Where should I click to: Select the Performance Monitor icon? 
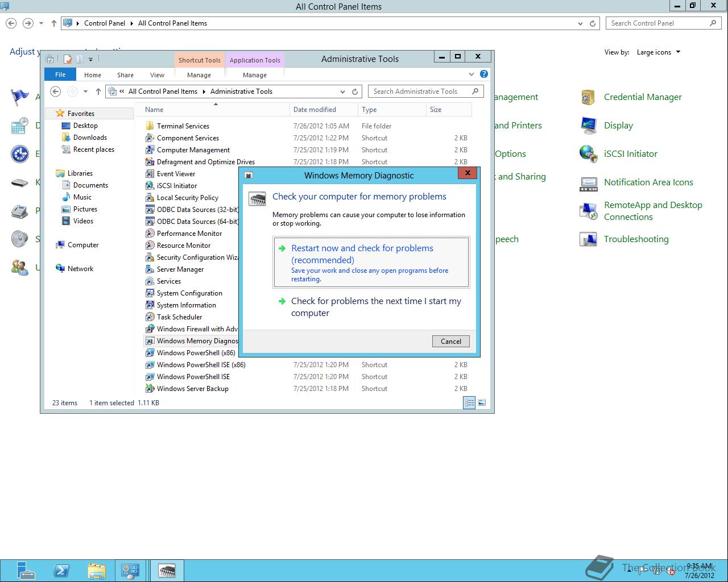click(150, 234)
